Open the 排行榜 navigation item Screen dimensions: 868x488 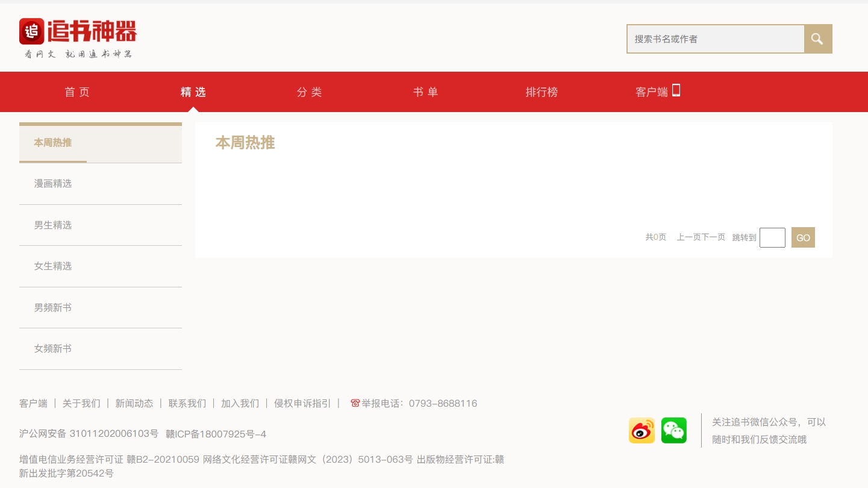(x=542, y=92)
